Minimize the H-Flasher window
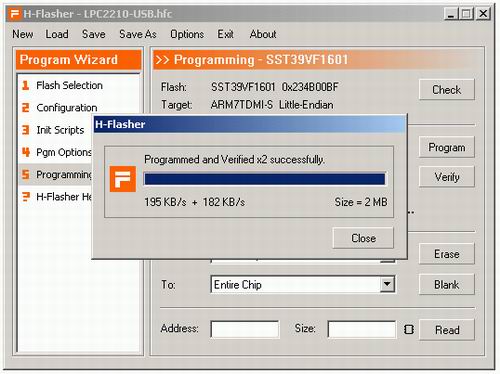The width and height of the screenshot is (500, 374). click(451, 14)
